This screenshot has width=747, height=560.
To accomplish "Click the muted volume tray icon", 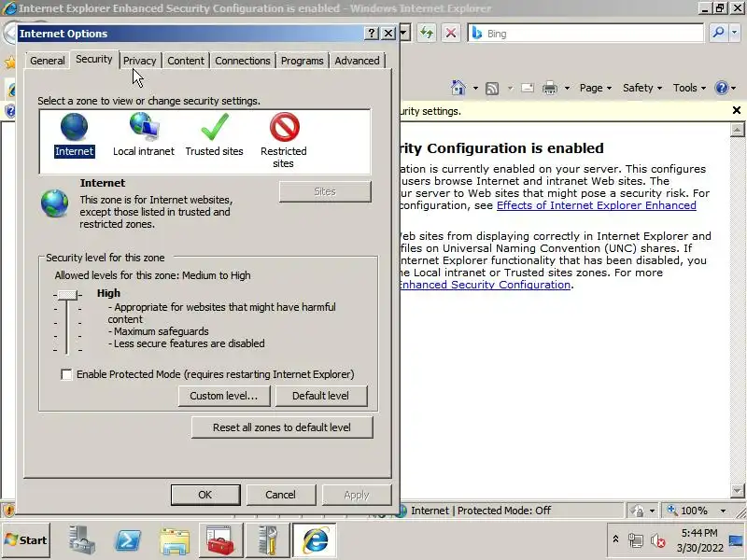I will click(658, 540).
